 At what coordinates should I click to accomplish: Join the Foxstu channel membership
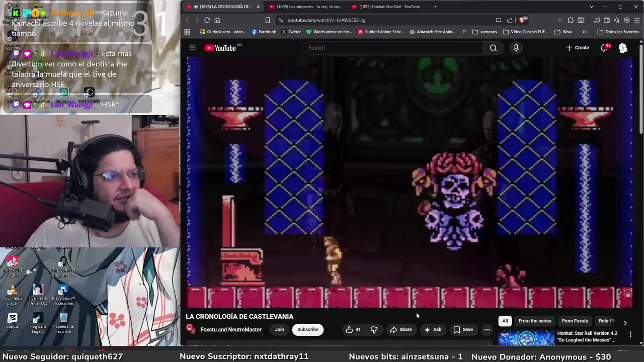pyautogui.click(x=279, y=330)
